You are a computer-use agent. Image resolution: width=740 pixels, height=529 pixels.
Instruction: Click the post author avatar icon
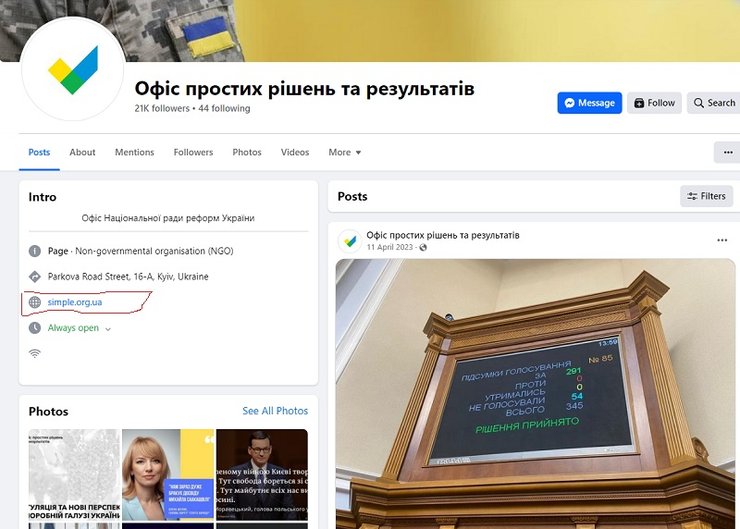[x=350, y=241]
